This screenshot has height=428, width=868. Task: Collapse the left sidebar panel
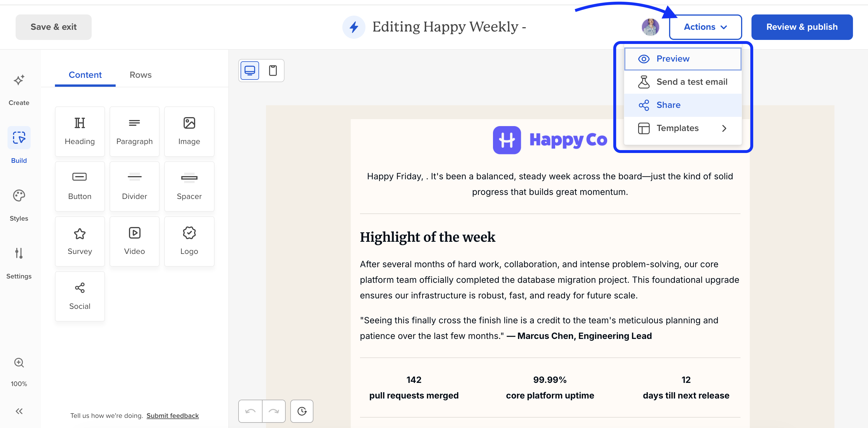tap(19, 411)
